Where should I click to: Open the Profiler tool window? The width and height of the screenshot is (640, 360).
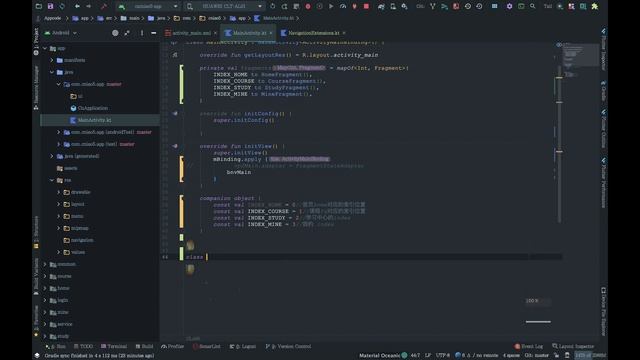173,346
